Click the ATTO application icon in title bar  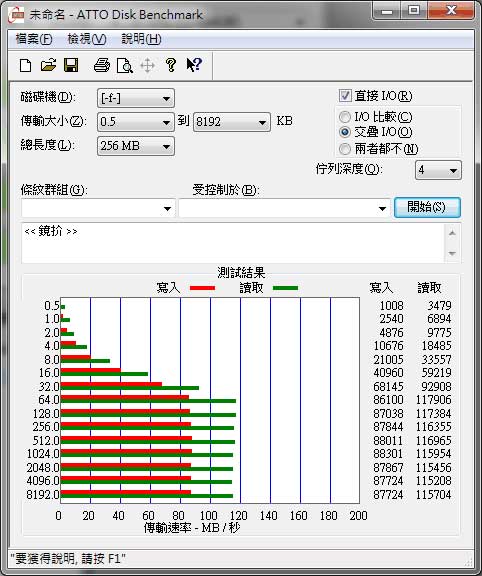17,15
